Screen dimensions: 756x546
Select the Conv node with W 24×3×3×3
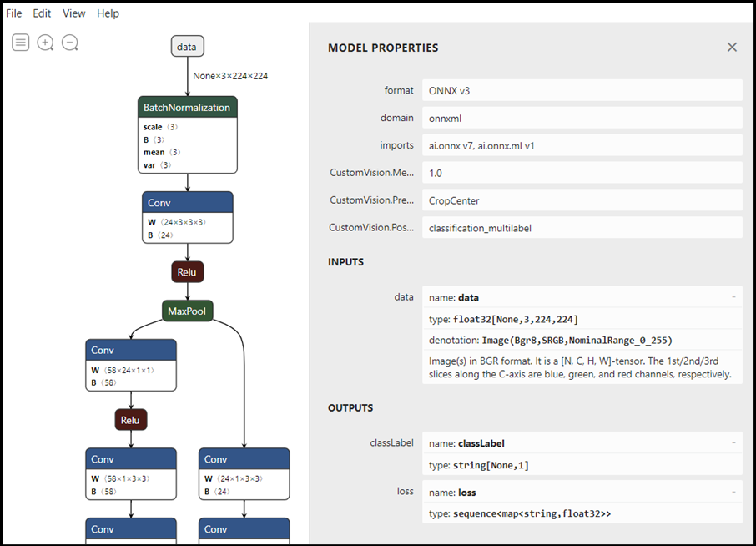(187, 203)
